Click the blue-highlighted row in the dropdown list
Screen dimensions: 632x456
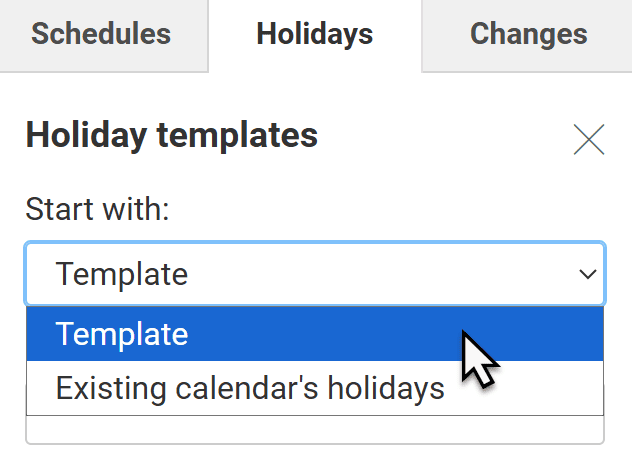(x=314, y=334)
